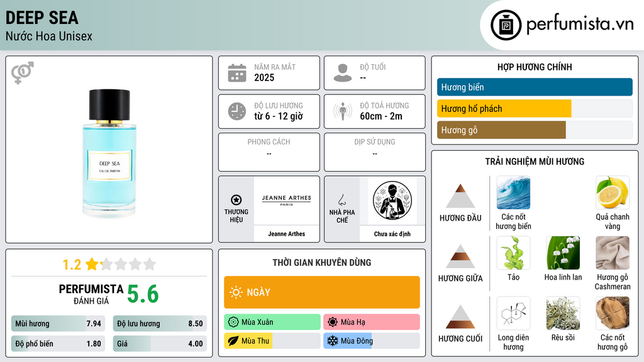
Task: Click the Jeanne Arthes Paris brand logo
Action: tap(287, 200)
